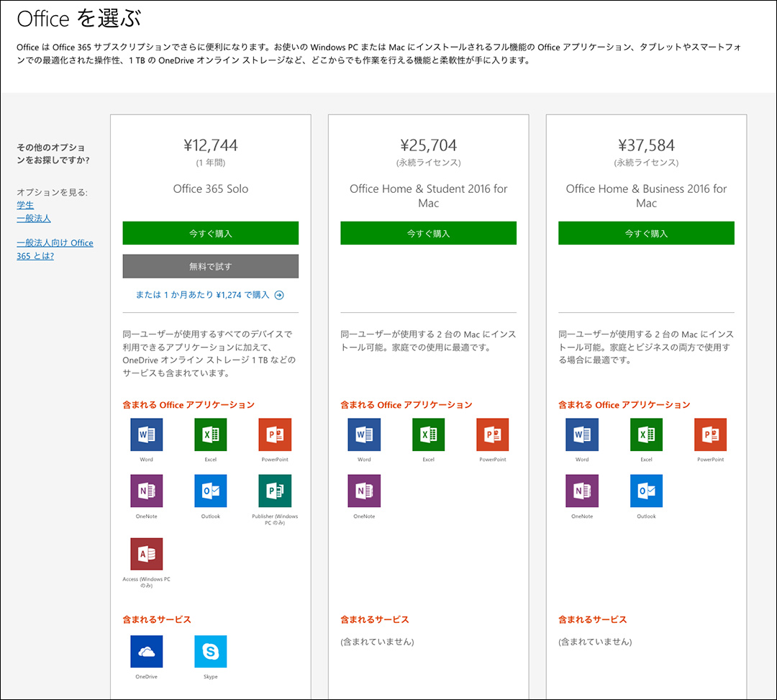Click the ¥25,704 price text
777x700 pixels.
428,145
